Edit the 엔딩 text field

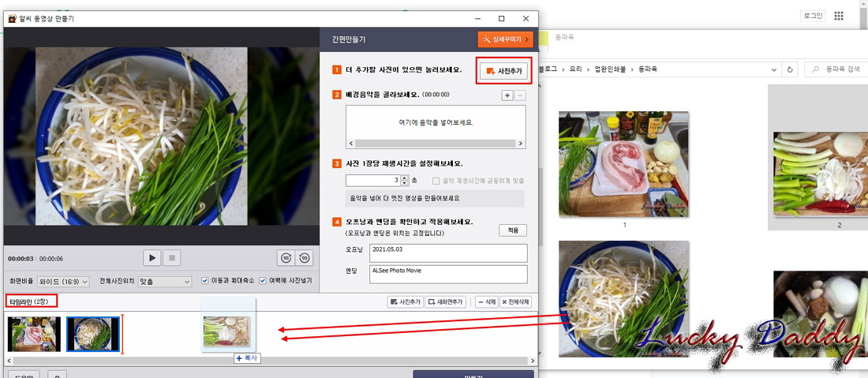(448, 274)
